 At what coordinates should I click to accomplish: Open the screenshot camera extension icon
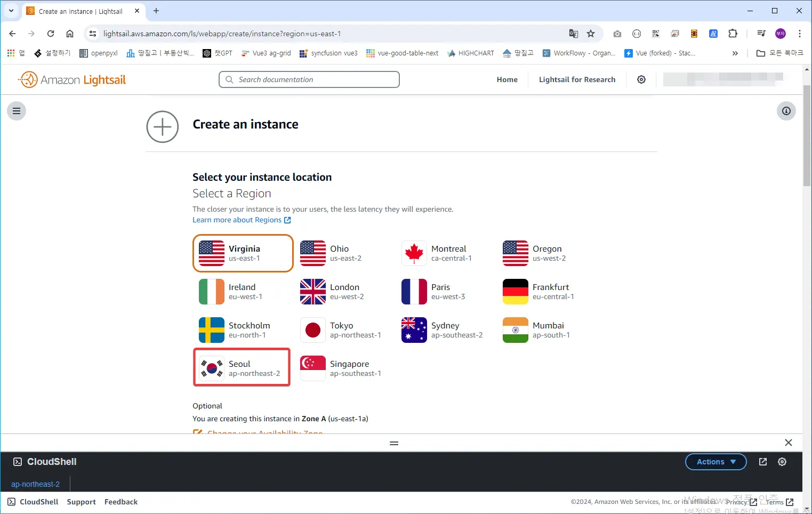pyautogui.click(x=617, y=34)
